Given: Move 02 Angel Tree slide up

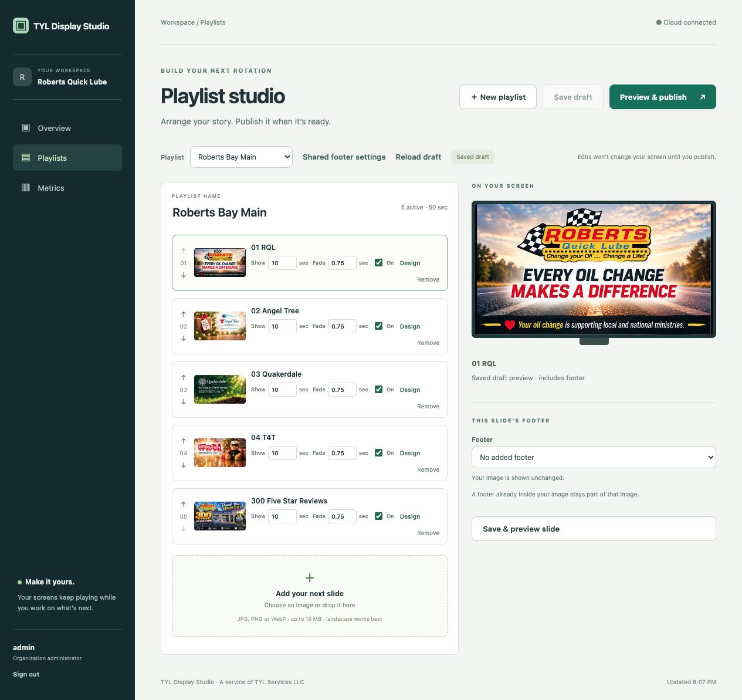Looking at the screenshot, I should pyautogui.click(x=184, y=315).
